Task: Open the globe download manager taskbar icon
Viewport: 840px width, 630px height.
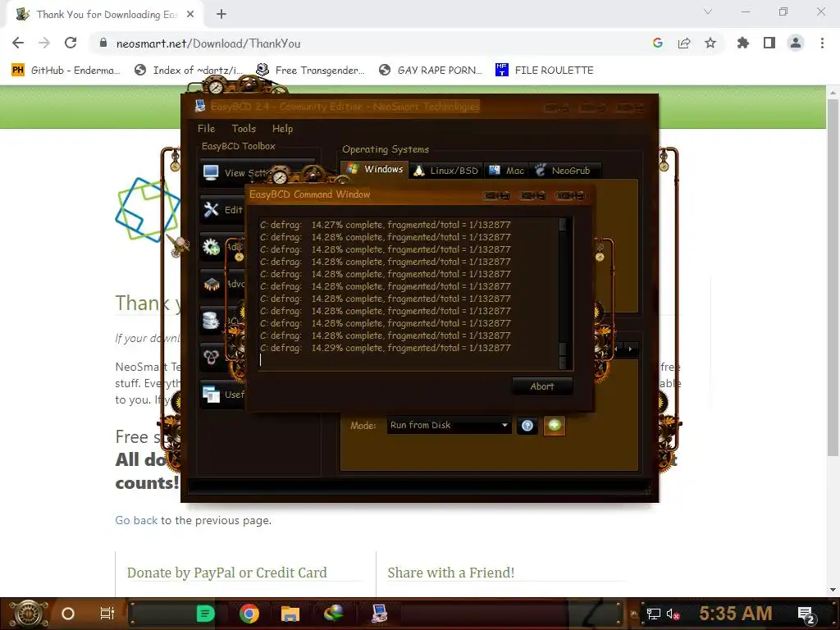Action: click(x=334, y=614)
